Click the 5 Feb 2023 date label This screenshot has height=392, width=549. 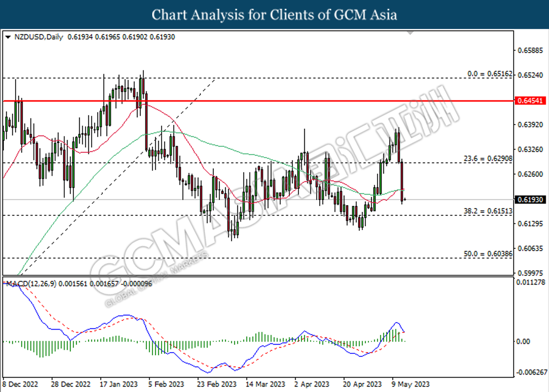(166, 384)
